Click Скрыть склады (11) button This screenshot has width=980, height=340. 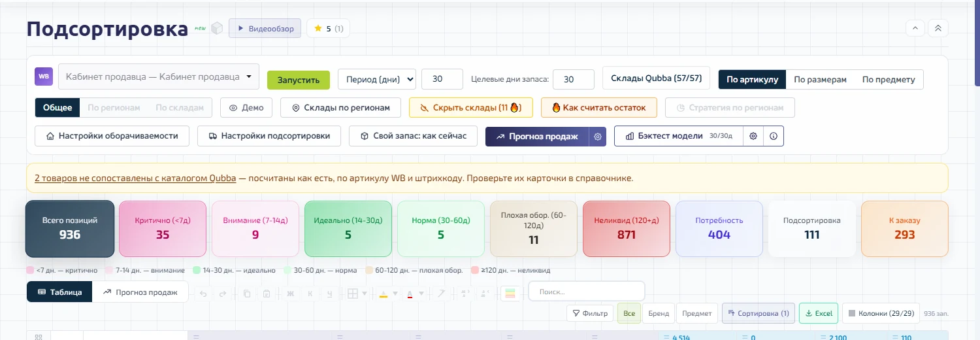coord(470,108)
